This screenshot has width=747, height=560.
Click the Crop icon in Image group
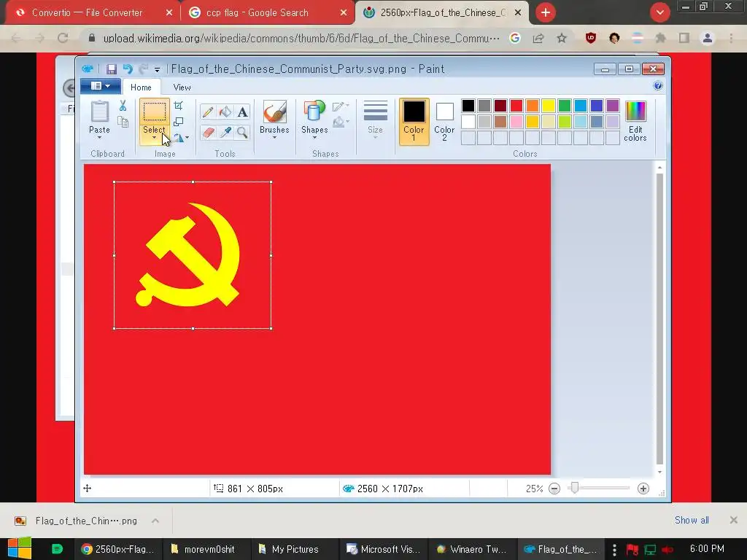pos(179,106)
